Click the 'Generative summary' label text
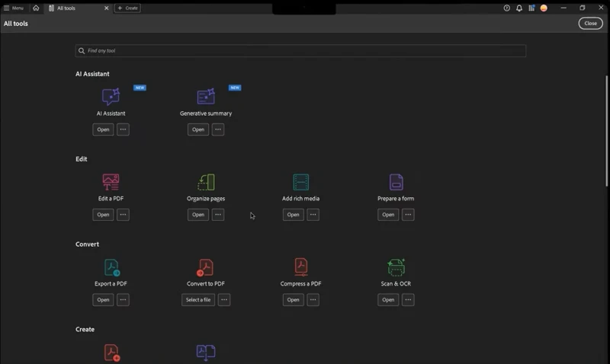Image resolution: width=610 pixels, height=364 pixels. click(x=206, y=113)
